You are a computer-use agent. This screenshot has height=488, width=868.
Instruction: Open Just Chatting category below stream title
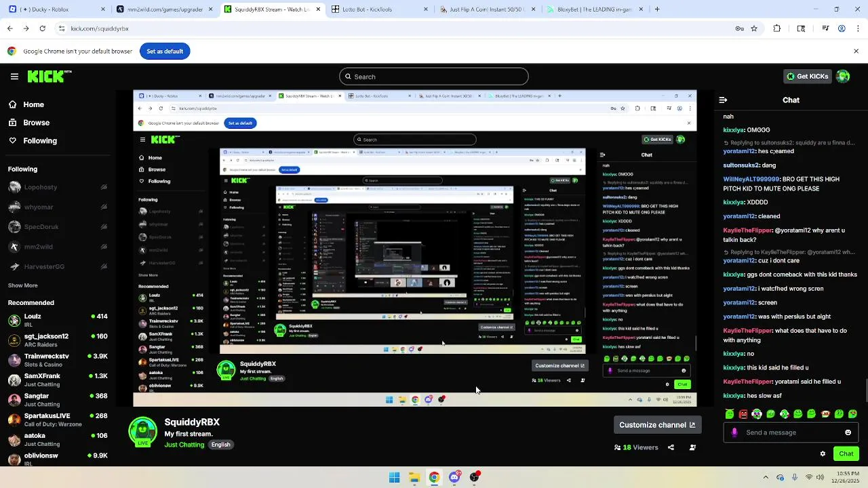point(184,445)
